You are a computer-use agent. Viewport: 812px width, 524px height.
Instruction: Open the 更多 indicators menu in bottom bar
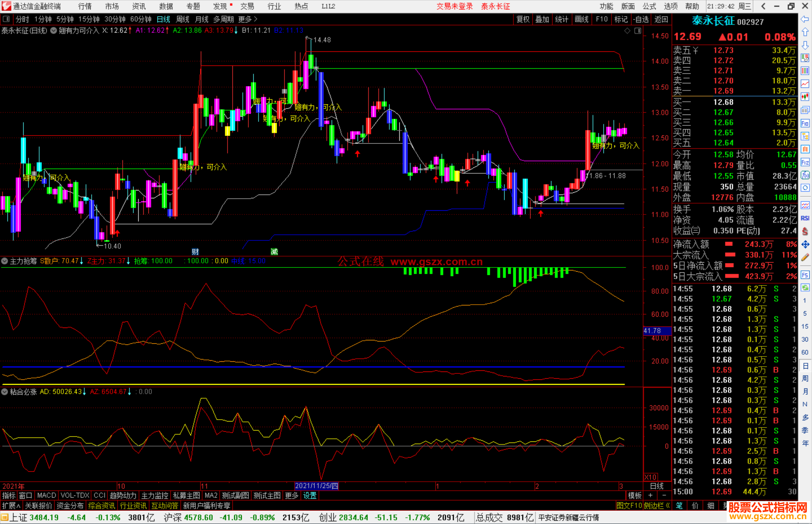pyautogui.click(x=292, y=495)
